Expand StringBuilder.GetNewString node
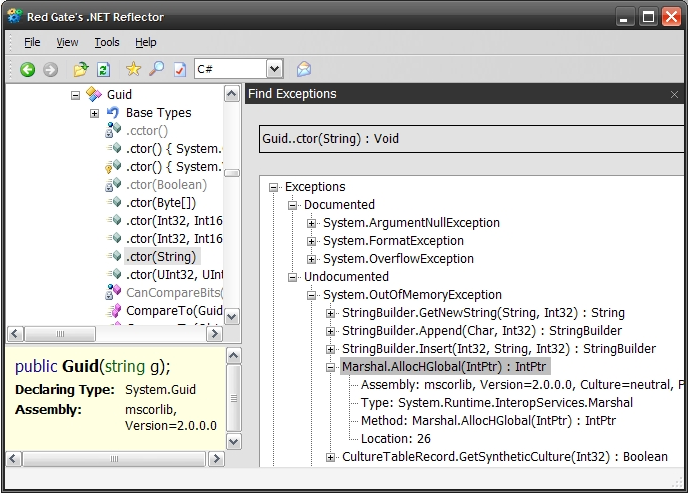 [330, 314]
